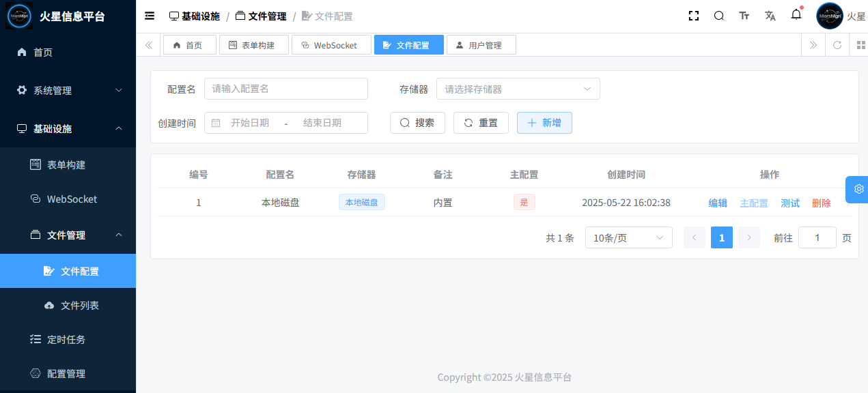This screenshot has height=393, width=868.
Task: Click the 文件管理 folder icon in the sidebar
Action: 36,235
